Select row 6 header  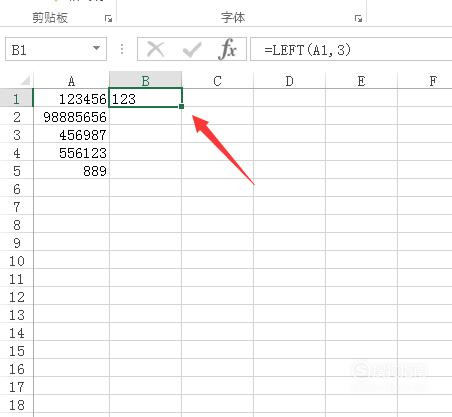point(16,188)
